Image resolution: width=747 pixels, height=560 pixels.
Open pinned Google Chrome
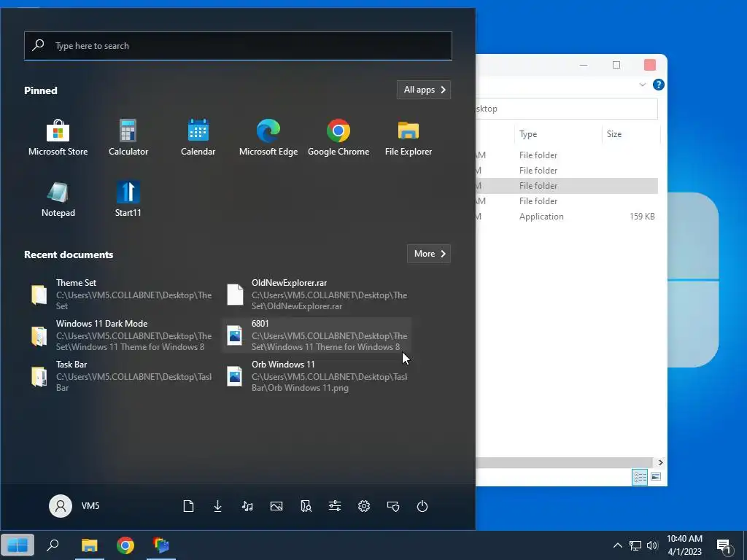pyautogui.click(x=338, y=138)
